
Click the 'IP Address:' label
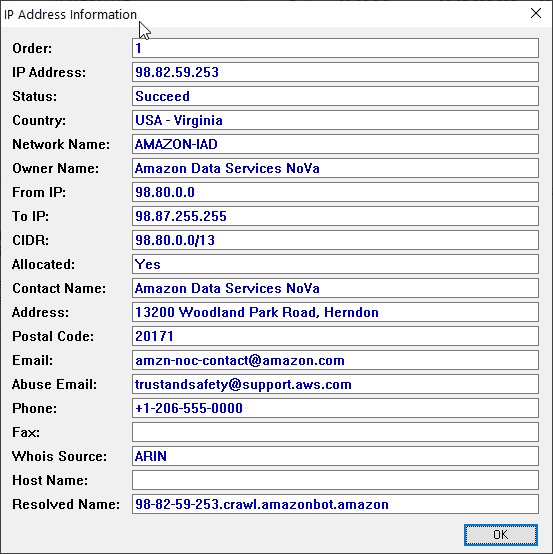click(x=49, y=72)
